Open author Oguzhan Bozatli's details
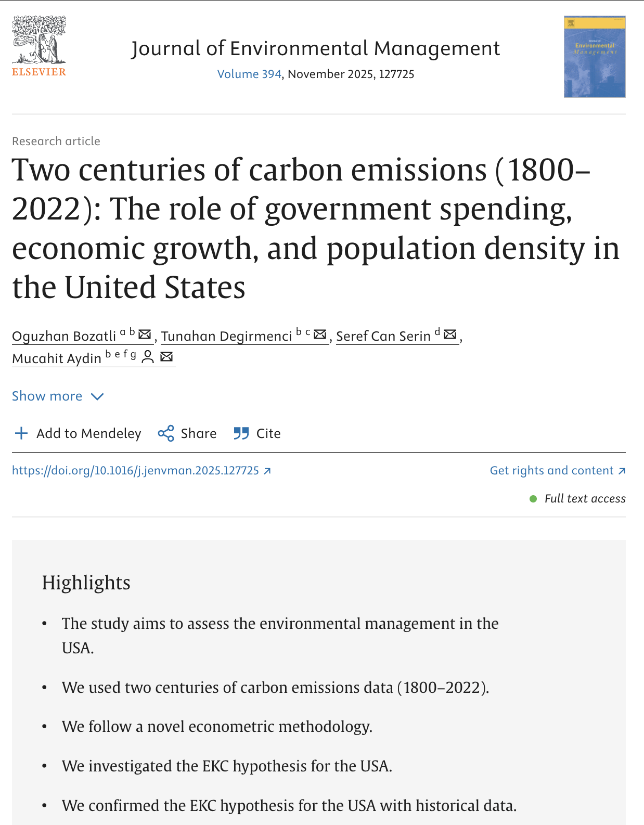Image resolution: width=644 pixels, height=825 pixels. pos(64,337)
